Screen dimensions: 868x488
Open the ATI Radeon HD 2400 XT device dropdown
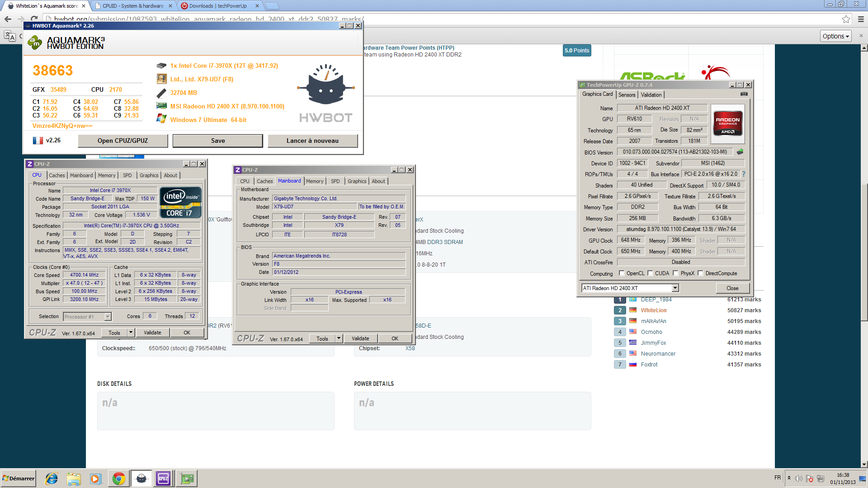coord(675,288)
